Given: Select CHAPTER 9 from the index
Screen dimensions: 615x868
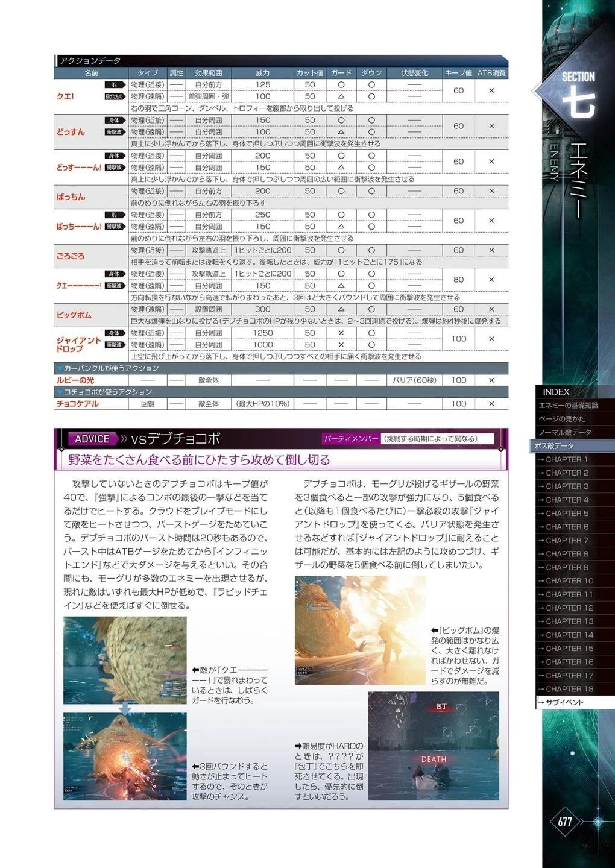Looking at the screenshot, I should point(567,567).
